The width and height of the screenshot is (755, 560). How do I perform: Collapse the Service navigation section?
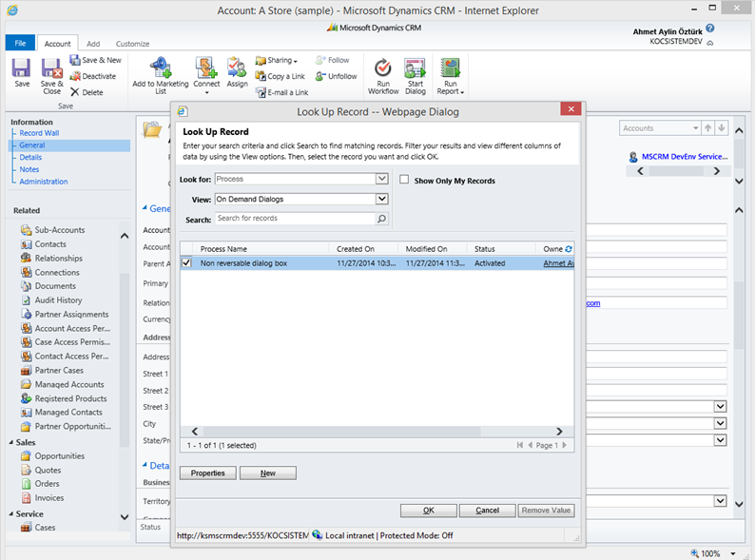(x=11, y=514)
